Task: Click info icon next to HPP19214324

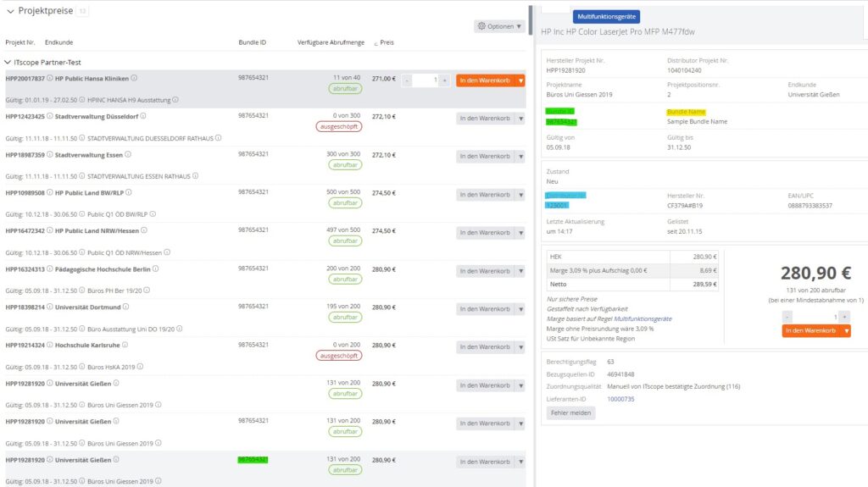Action: (x=50, y=345)
